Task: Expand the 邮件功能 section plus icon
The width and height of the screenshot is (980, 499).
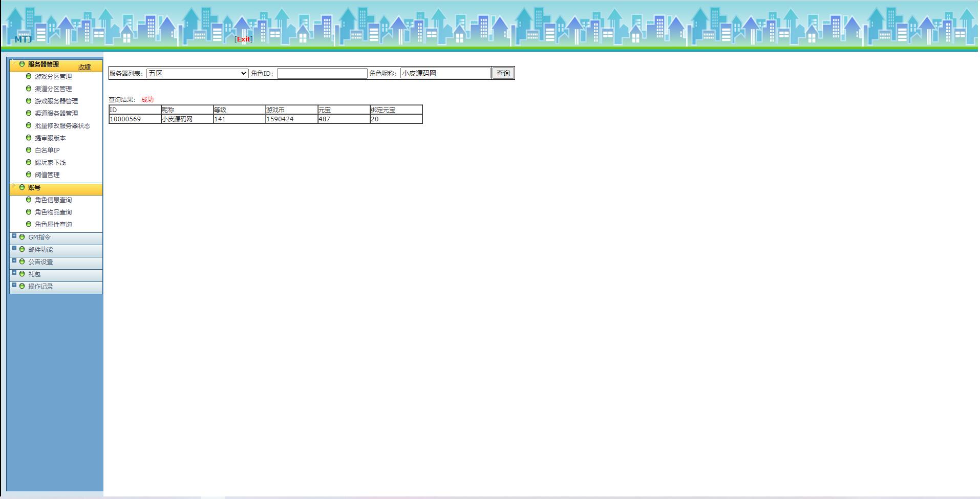Action: [14, 248]
